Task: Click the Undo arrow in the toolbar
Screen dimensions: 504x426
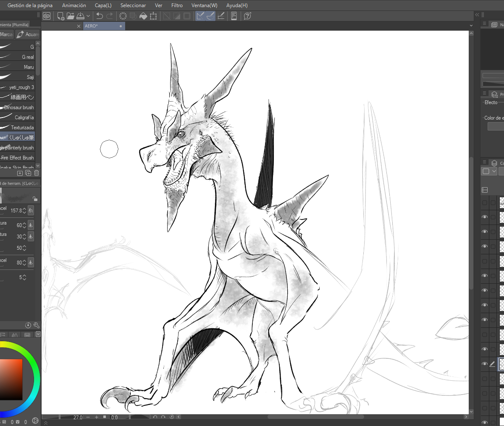Action: click(100, 16)
